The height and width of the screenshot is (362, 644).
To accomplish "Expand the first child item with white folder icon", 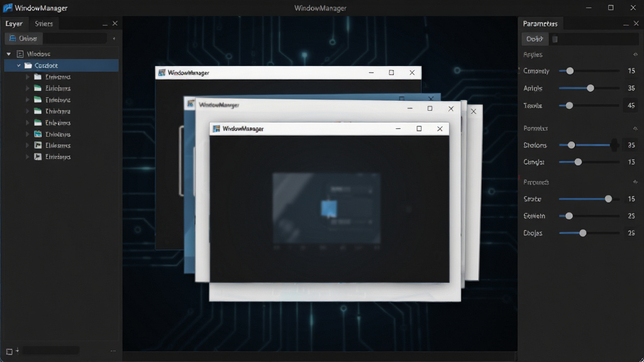I will point(28,77).
